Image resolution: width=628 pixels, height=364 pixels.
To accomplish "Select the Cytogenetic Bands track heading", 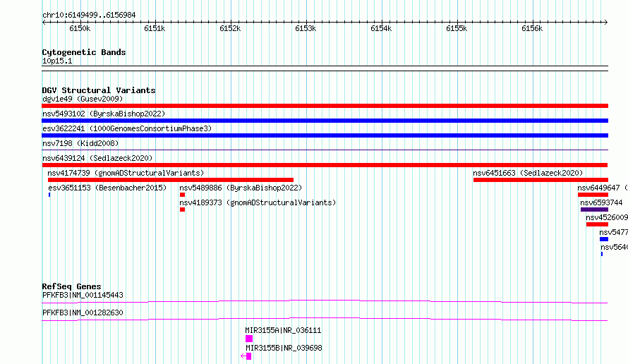I will pos(84,52).
